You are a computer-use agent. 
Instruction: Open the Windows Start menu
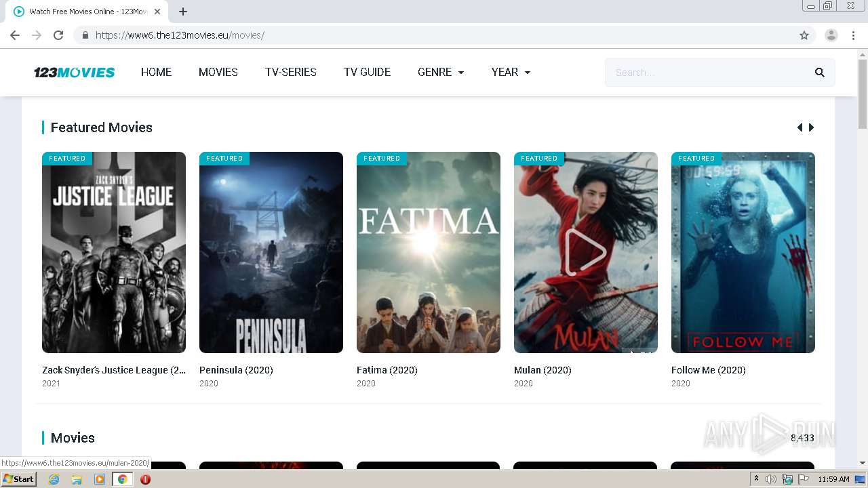click(x=19, y=479)
